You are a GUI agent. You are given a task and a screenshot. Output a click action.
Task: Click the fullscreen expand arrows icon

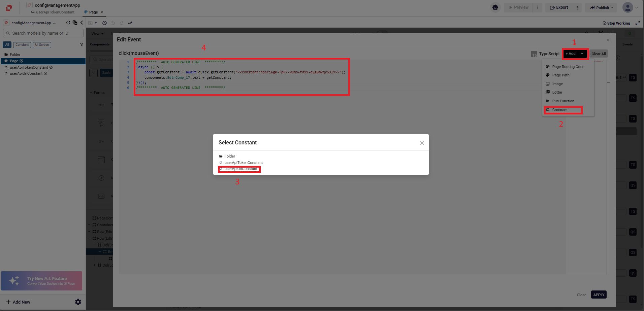pos(637,23)
